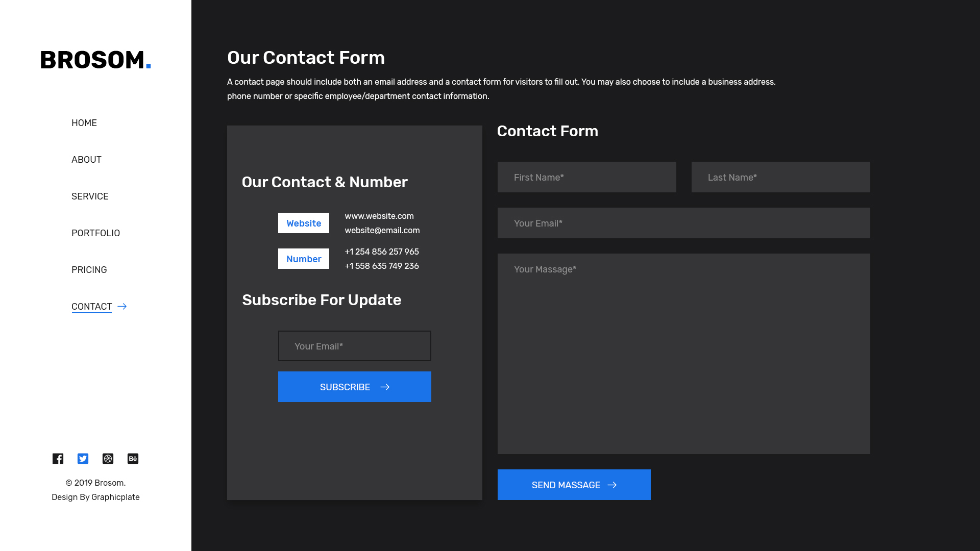Navigate to the SERVICE page
The image size is (980, 551).
[90, 196]
